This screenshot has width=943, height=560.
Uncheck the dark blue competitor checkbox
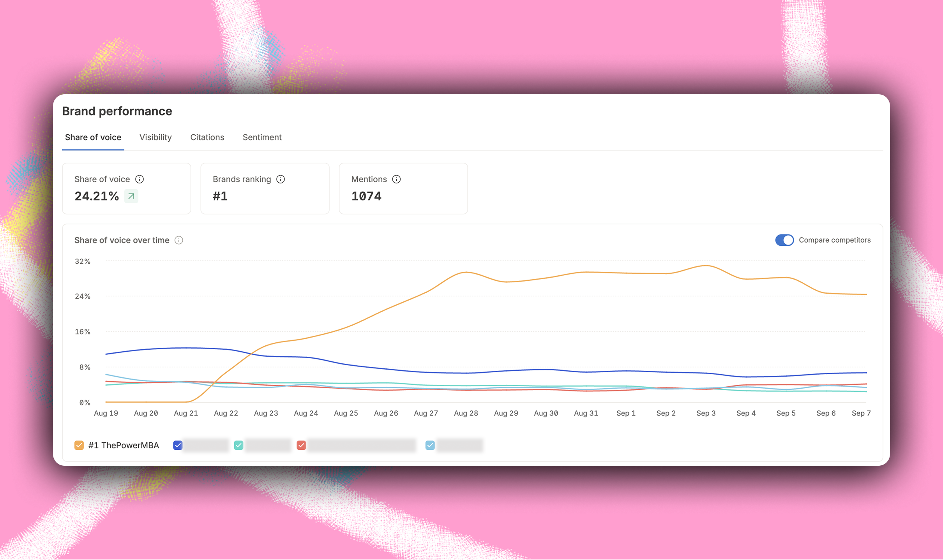178,445
